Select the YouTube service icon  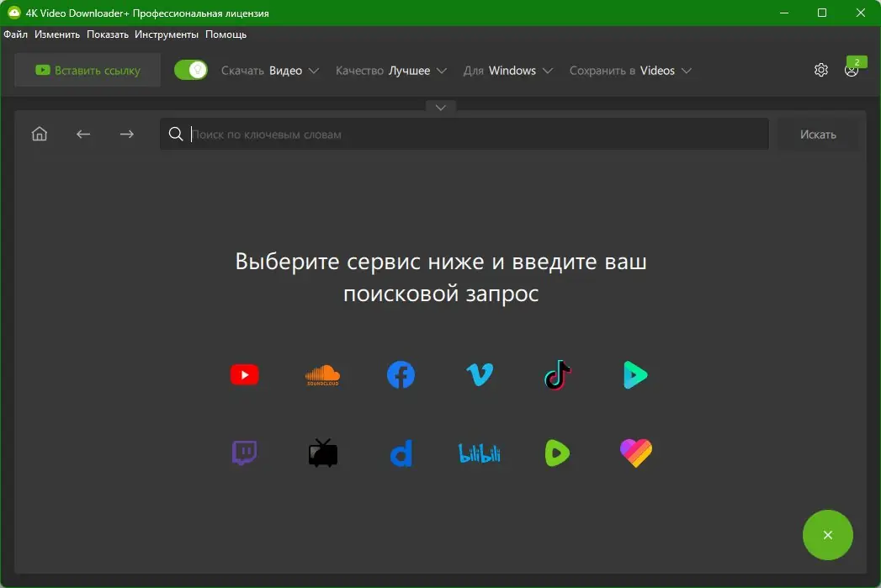pyautogui.click(x=244, y=374)
